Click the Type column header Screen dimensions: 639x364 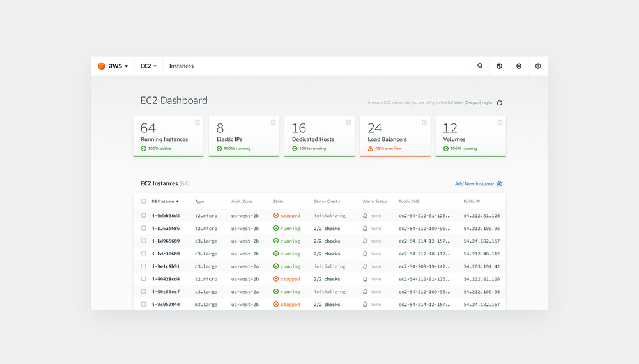(199, 201)
